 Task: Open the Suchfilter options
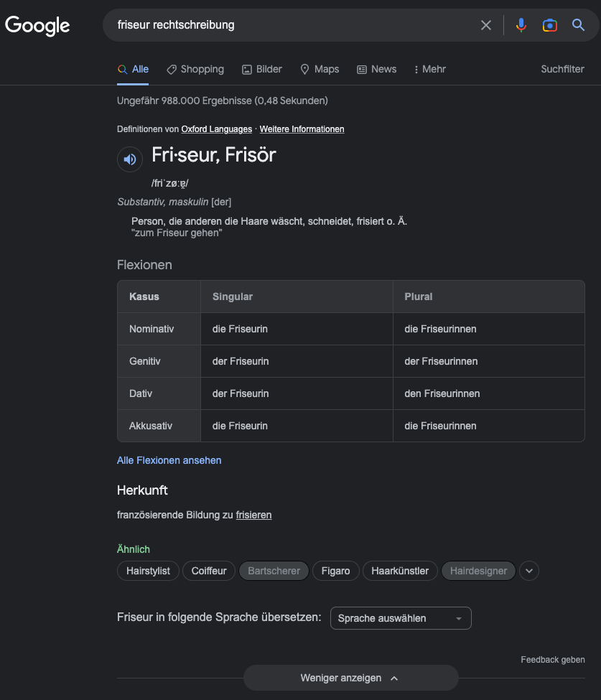pos(562,69)
